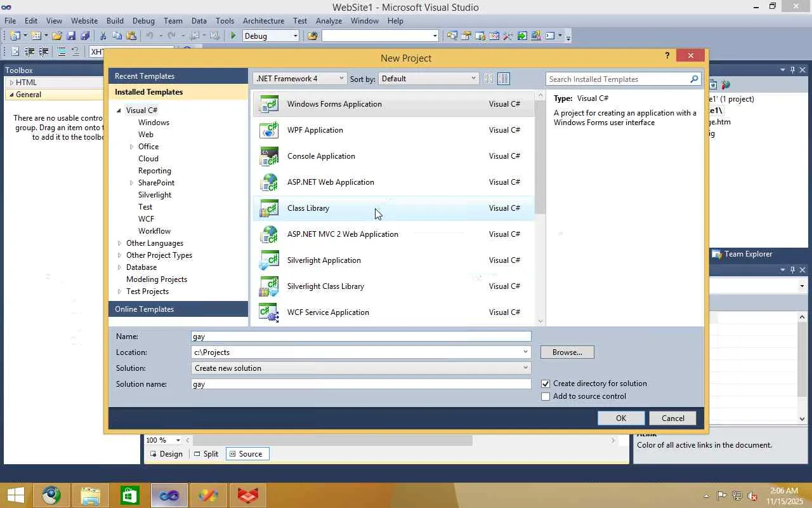Screen dimensions: 812x508
Task: Select the Silverlight Application template icon
Action: click(269, 260)
